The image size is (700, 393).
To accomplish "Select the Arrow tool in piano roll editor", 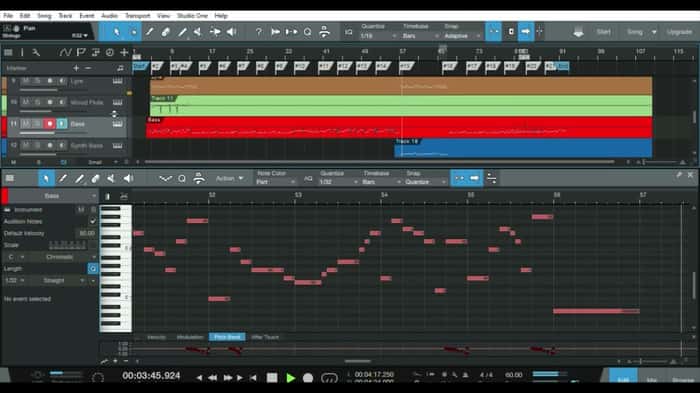I will pyautogui.click(x=46, y=179).
